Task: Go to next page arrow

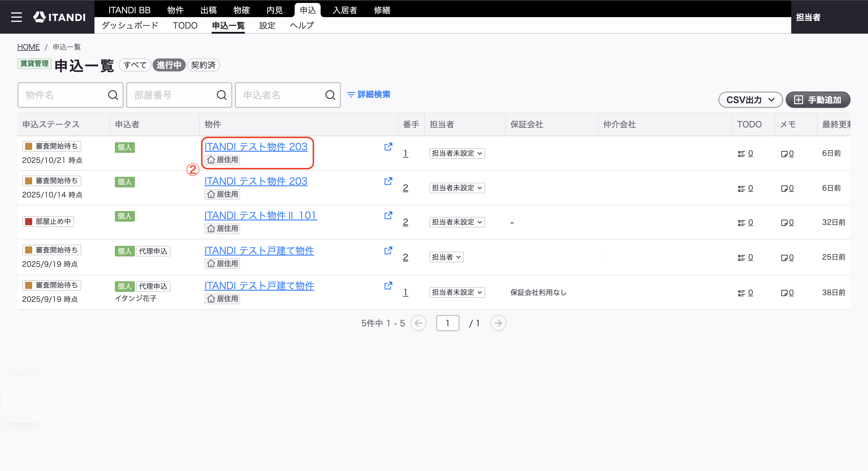Action: pos(498,323)
